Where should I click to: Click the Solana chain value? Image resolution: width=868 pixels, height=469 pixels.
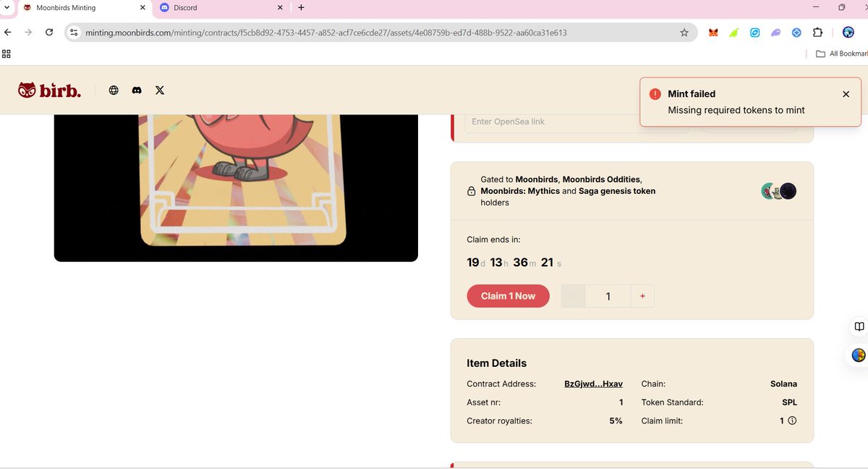coord(783,384)
